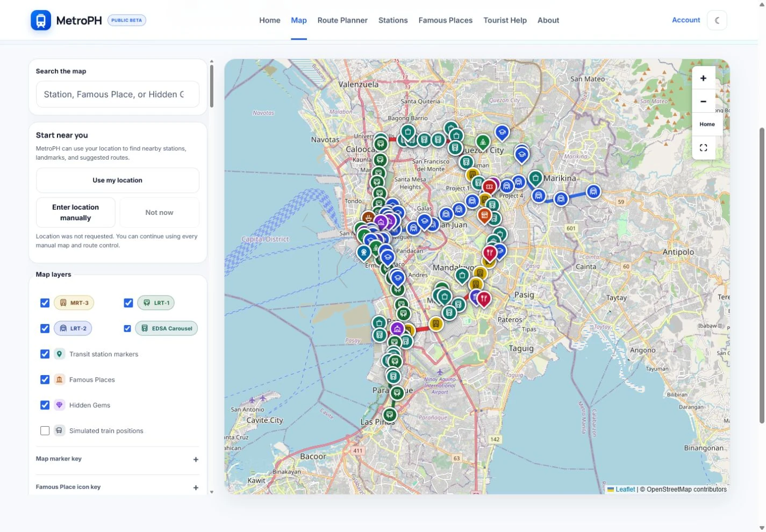Open the Leaflet attribution link
Image resolution: width=766 pixels, height=532 pixels.
pyautogui.click(x=625, y=490)
